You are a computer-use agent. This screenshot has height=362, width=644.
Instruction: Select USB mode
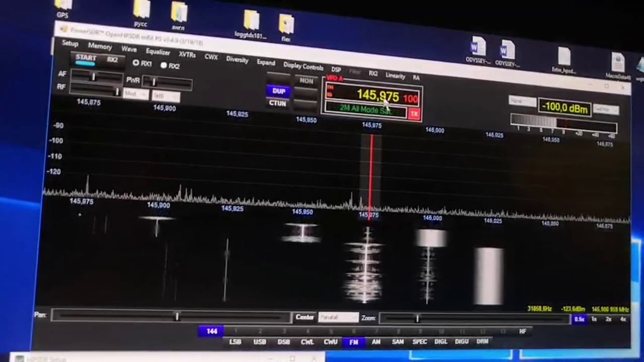[x=260, y=341]
